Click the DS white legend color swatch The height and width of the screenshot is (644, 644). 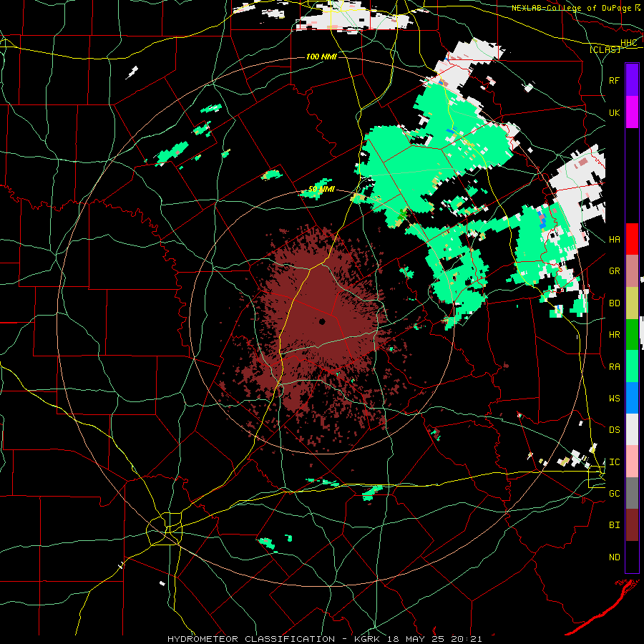(632, 429)
